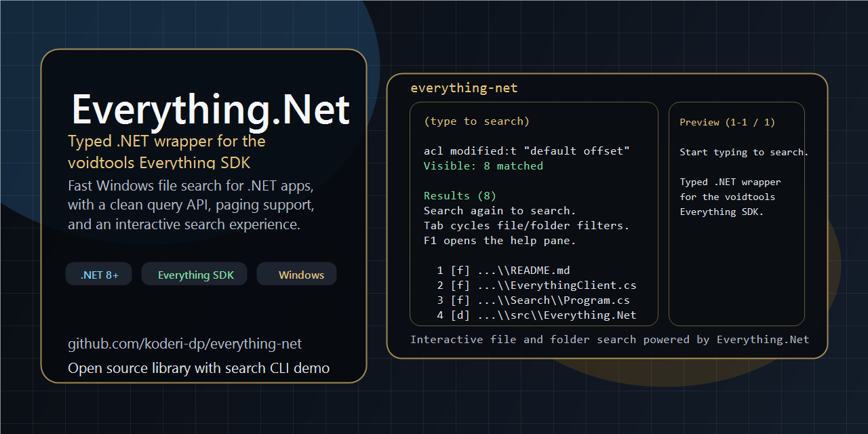This screenshot has width=868, height=434.
Task: Click the Everything.Net main title
Action: tap(210, 110)
